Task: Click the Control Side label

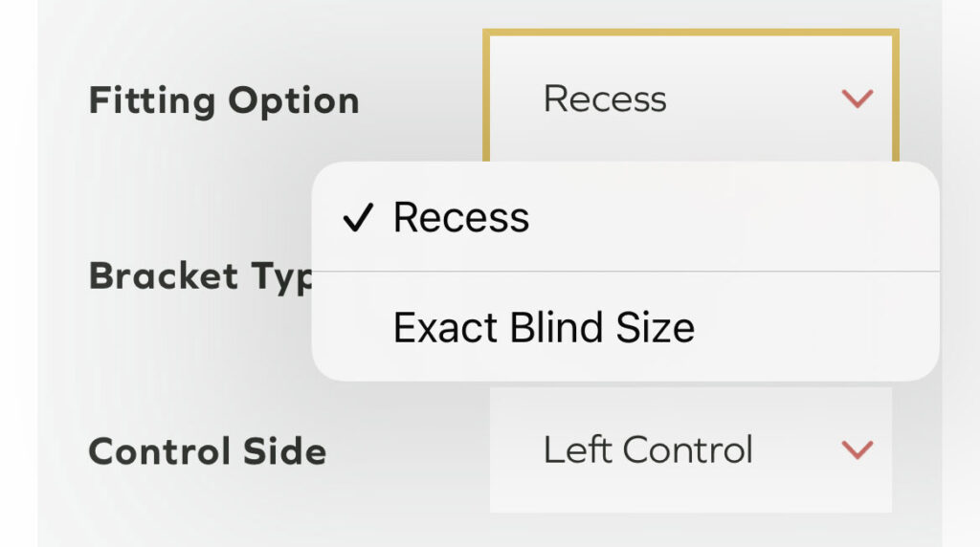Action: [x=208, y=451]
